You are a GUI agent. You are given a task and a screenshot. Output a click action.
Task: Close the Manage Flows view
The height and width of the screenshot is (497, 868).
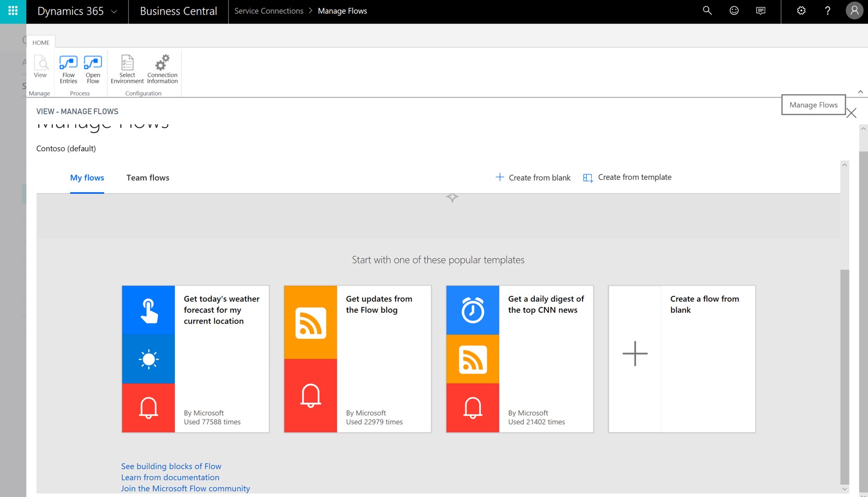click(851, 113)
